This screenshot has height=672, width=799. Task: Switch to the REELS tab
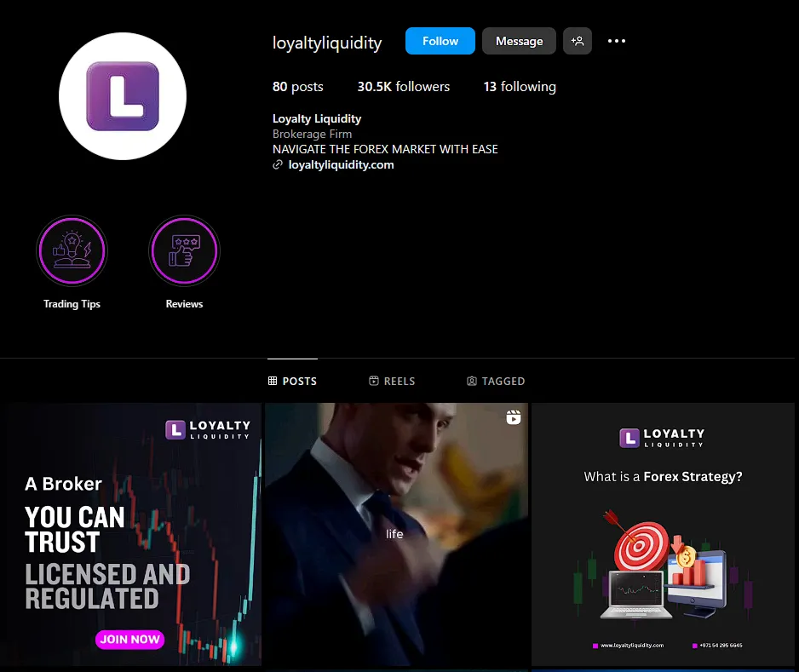(x=392, y=381)
